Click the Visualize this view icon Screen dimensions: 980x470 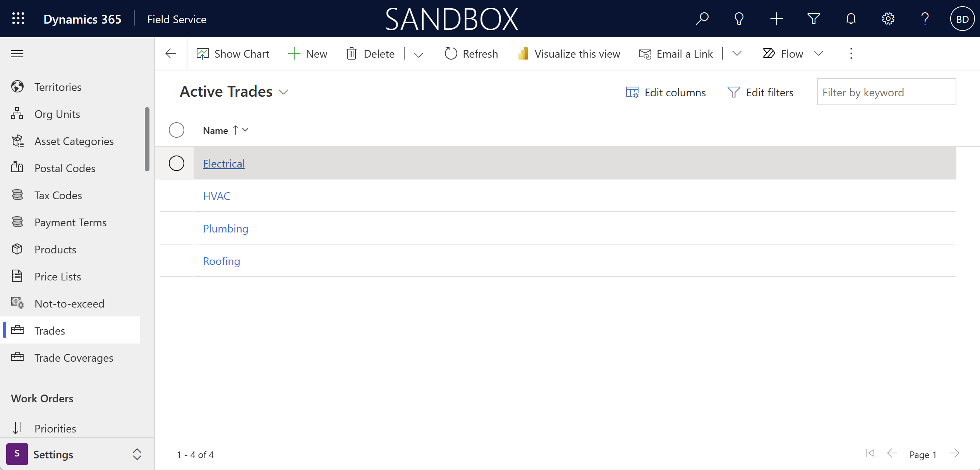coord(523,53)
